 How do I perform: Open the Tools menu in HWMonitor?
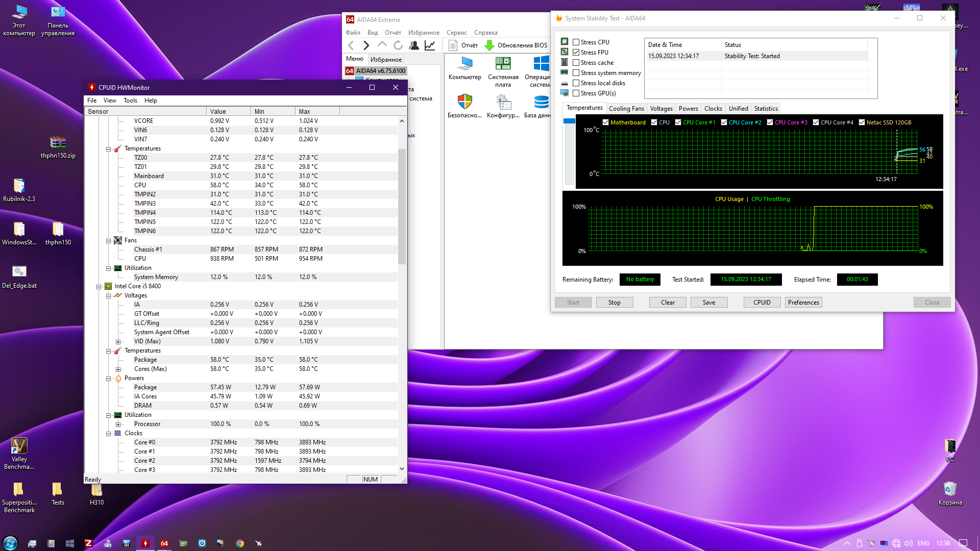tap(130, 101)
